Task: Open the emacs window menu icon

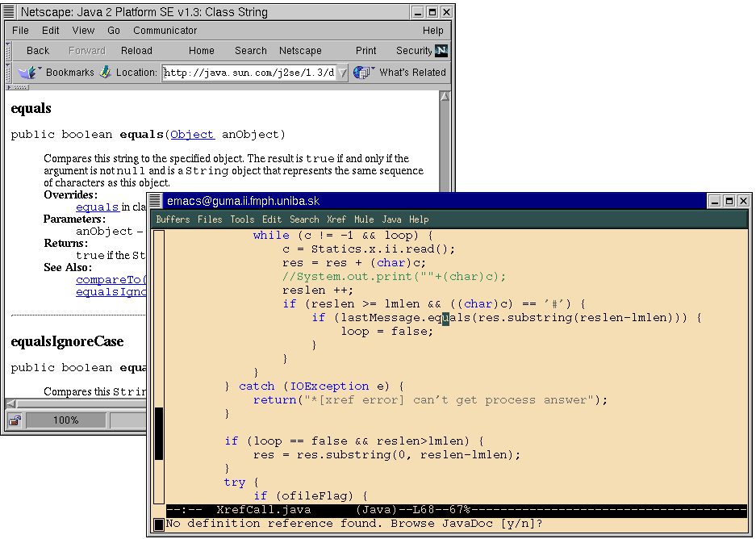Action: pos(155,201)
